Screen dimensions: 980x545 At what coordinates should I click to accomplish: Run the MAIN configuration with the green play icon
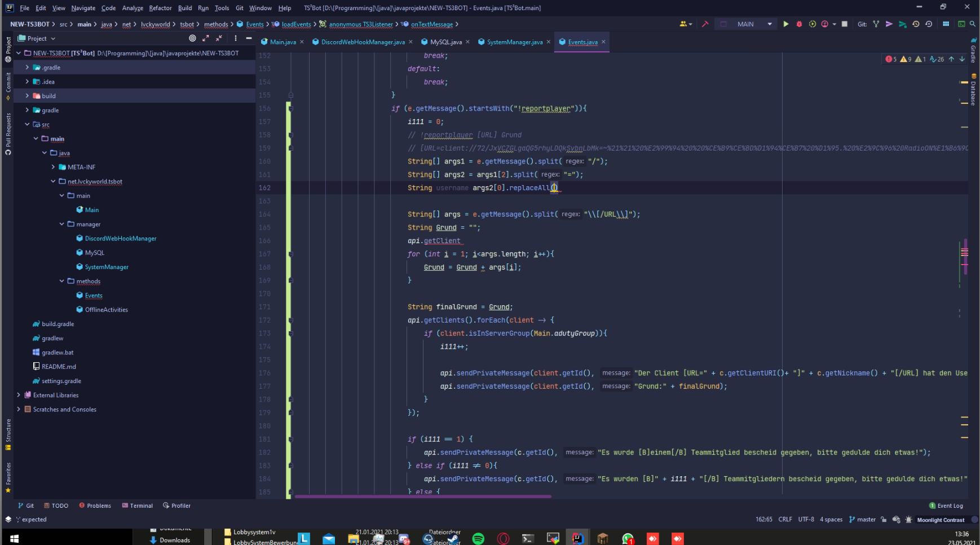785,24
